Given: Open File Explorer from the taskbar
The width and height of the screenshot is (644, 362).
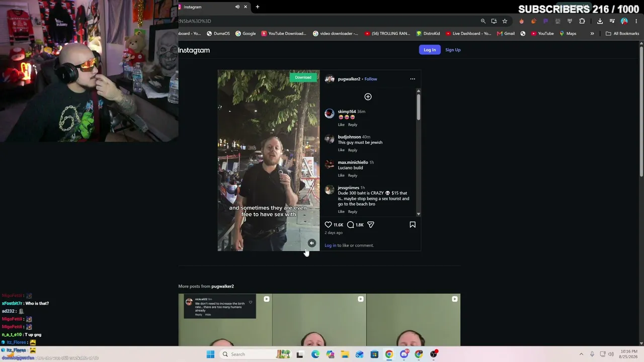Looking at the screenshot, I should click(x=345, y=354).
